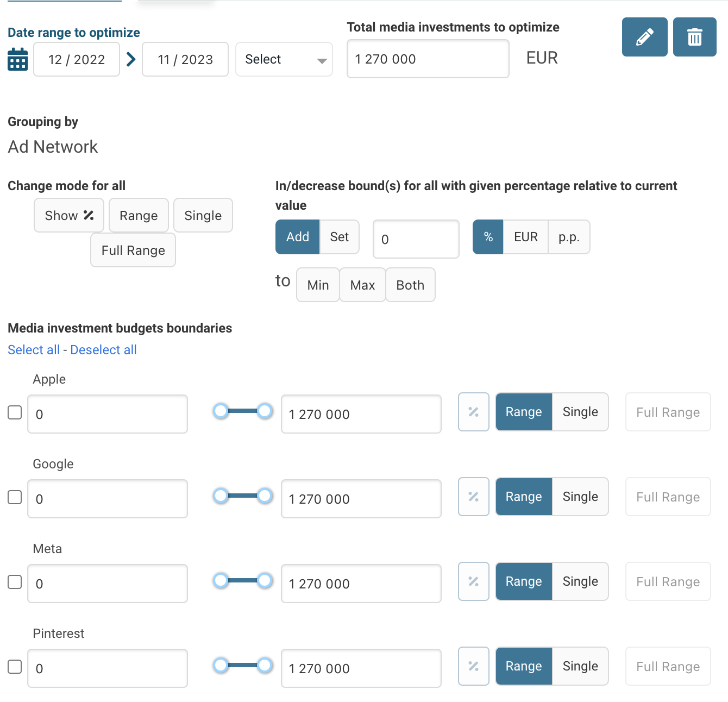Focus Apple minimum budget field
This screenshot has width=728, height=702.
[x=108, y=414]
